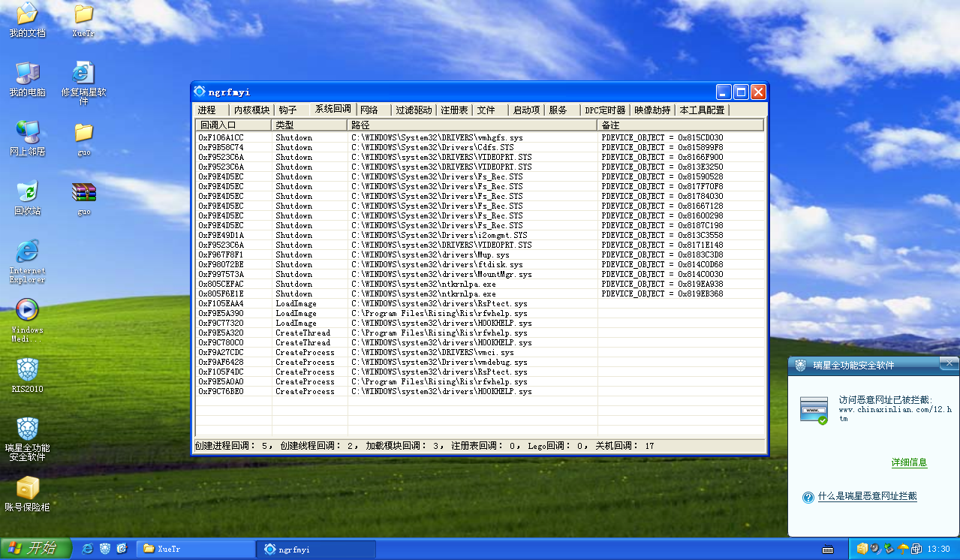960x560 pixels.
Task: Sort by the 回调入口 column header
Action: pyautogui.click(x=234, y=125)
